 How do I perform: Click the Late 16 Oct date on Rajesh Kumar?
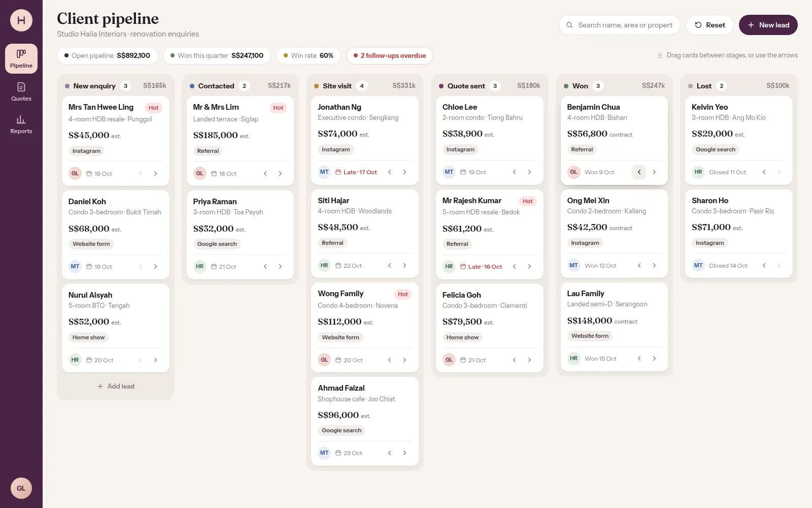(481, 267)
